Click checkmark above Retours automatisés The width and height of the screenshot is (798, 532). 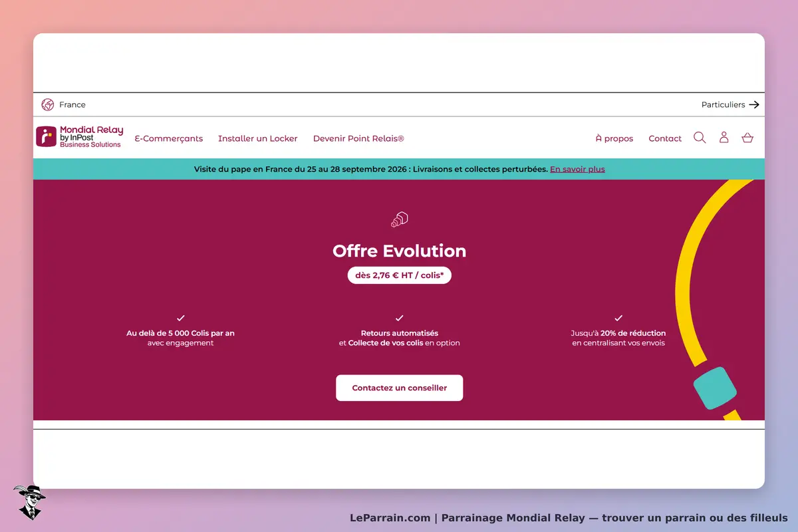399,318
